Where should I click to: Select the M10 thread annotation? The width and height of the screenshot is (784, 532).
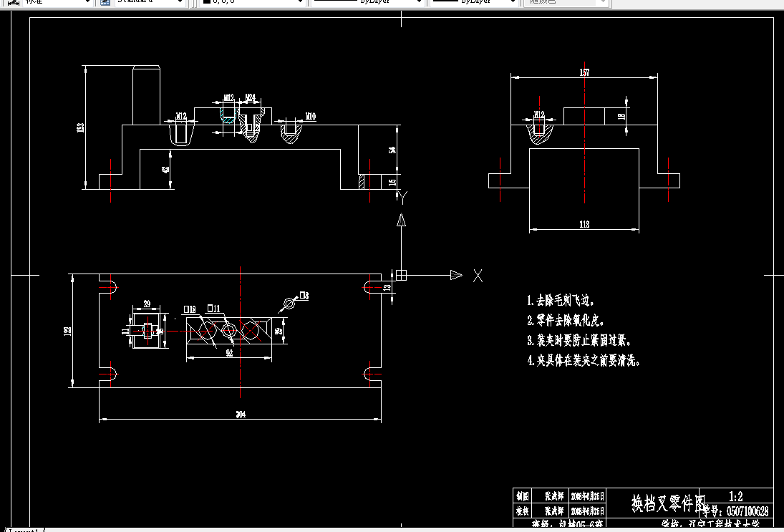[x=311, y=116]
